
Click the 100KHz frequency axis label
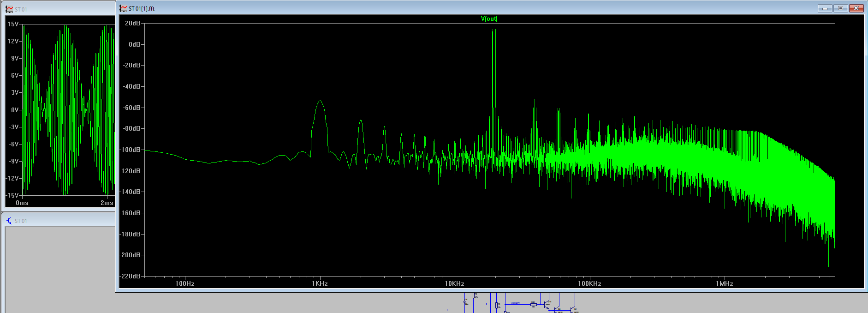tap(589, 283)
